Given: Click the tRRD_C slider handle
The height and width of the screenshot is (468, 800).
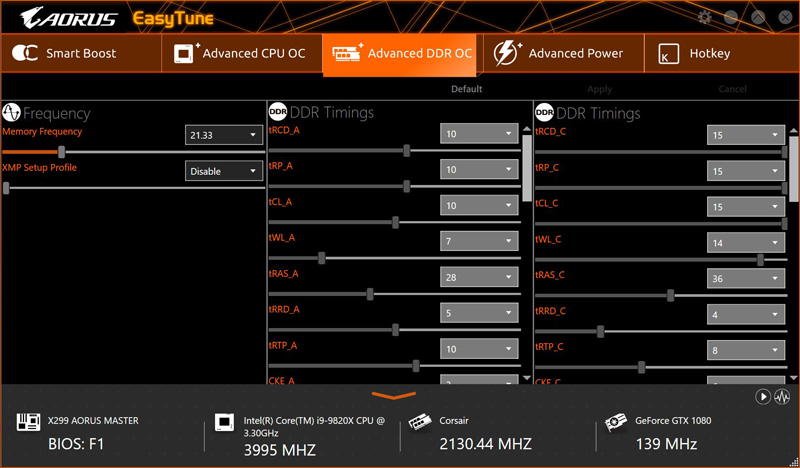Looking at the screenshot, I should click(601, 332).
